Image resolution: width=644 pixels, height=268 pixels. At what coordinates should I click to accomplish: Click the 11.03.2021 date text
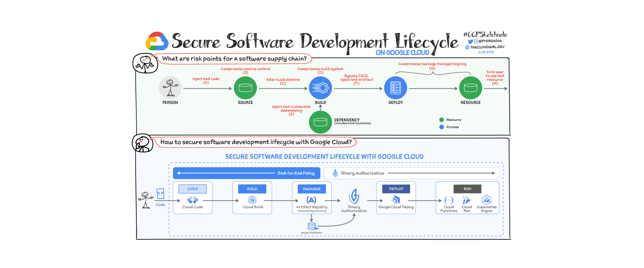point(486,52)
